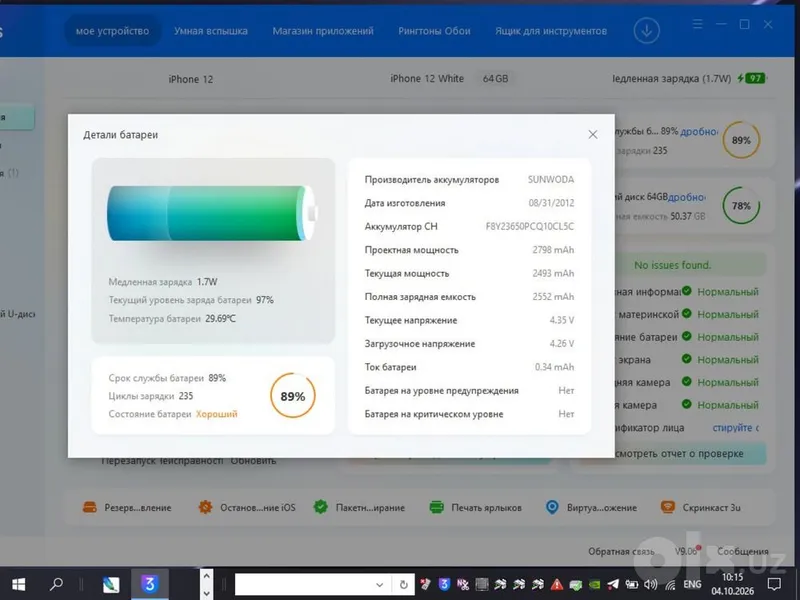Open the hamburger menu in title bar
800x600 pixels.
(x=697, y=24)
